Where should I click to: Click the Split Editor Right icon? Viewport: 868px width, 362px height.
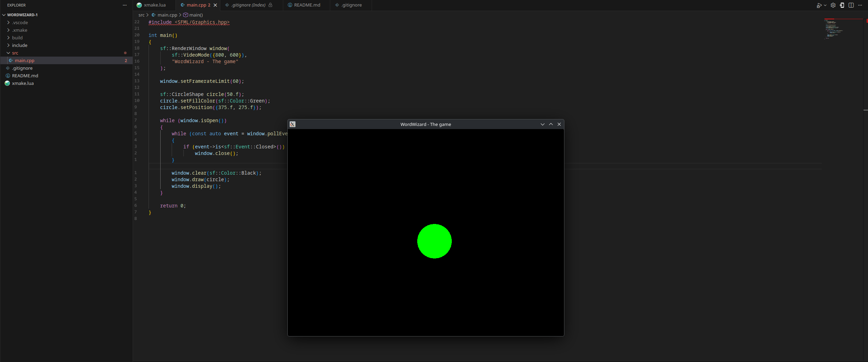pyautogui.click(x=851, y=5)
